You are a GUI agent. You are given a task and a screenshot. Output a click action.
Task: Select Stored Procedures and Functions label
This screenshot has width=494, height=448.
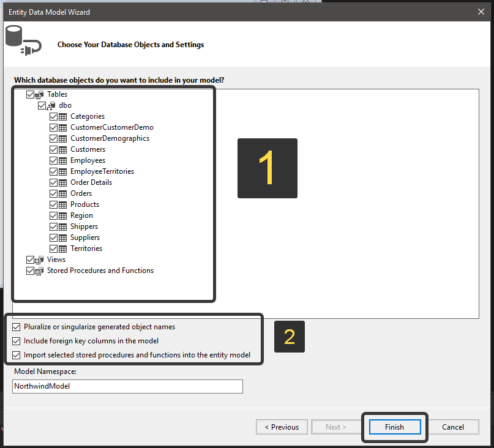tap(100, 271)
